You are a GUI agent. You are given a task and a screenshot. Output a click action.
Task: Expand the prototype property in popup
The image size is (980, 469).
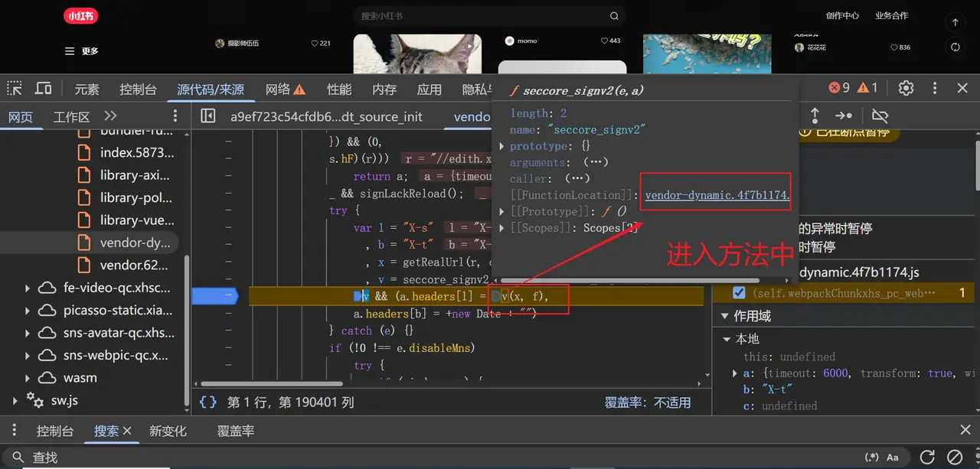502,146
